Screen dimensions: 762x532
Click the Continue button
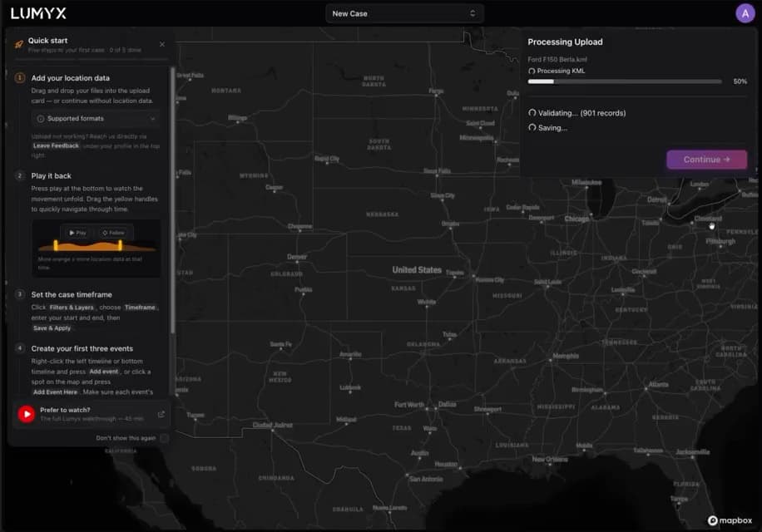point(706,160)
